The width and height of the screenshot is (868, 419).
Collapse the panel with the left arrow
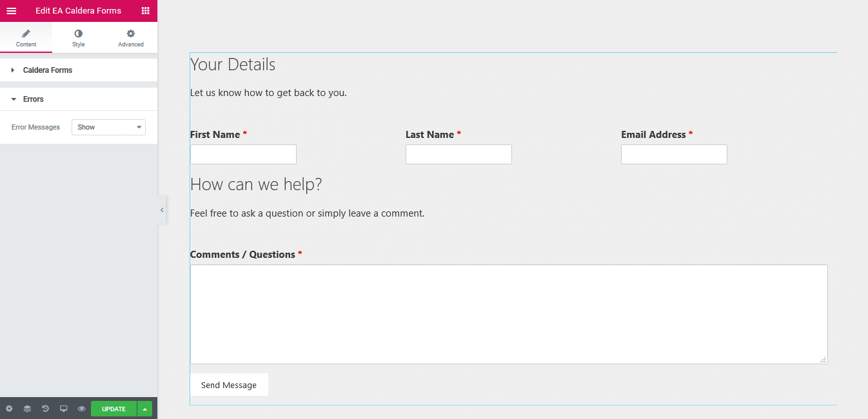[162, 209]
